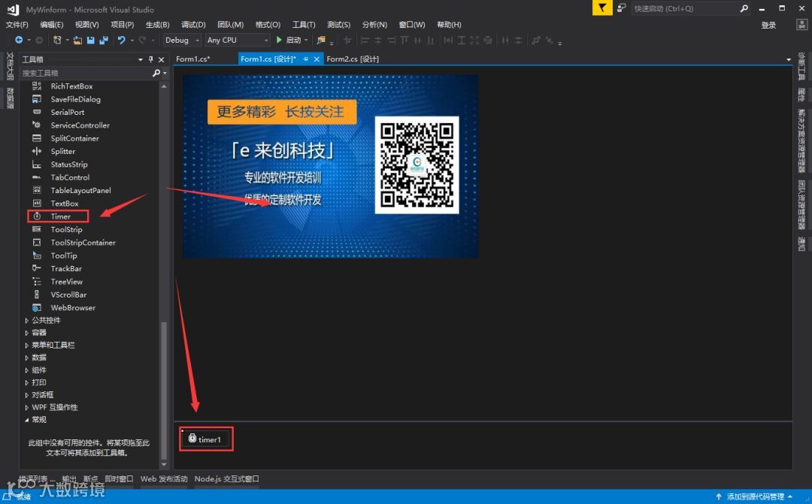Click the notifications icon beside quick launch
This screenshot has height=504, width=812.
[622, 8]
